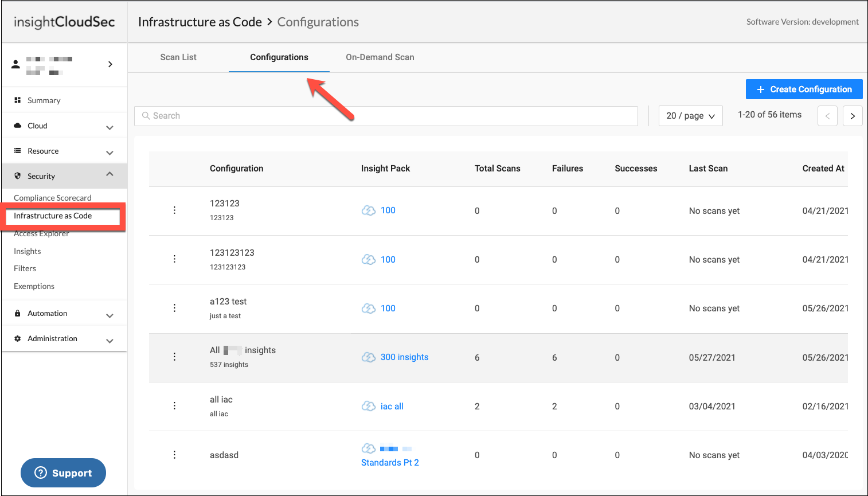
Task: Expand the Cloud sidebar section
Action: pyautogui.click(x=110, y=127)
